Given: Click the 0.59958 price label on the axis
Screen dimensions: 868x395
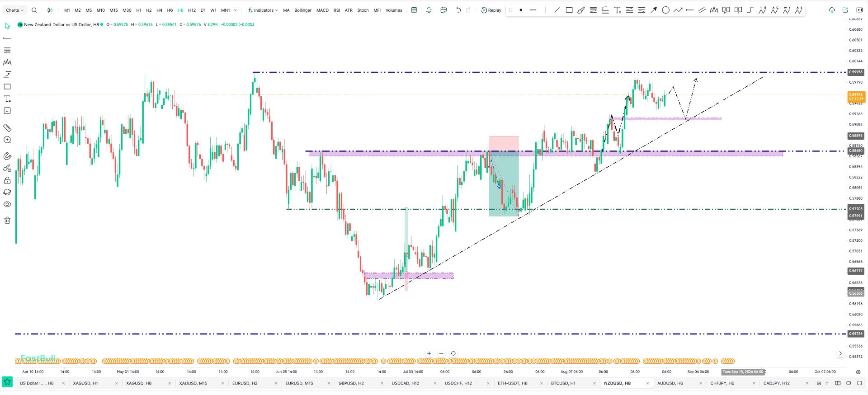Looking at the screenshot, I should [855, 72].
